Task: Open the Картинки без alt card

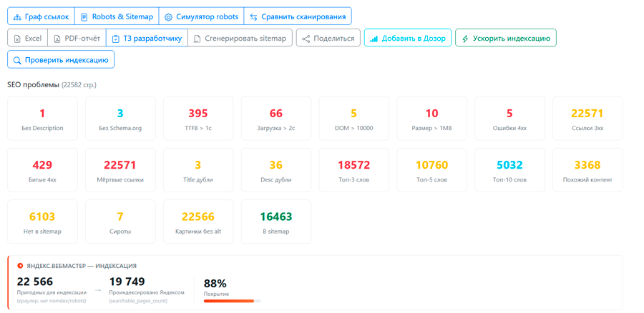Action: coord(198,222)
